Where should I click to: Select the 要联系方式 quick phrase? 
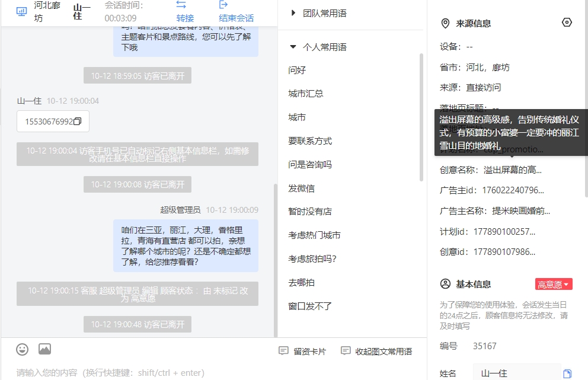(x=310, y=140)
